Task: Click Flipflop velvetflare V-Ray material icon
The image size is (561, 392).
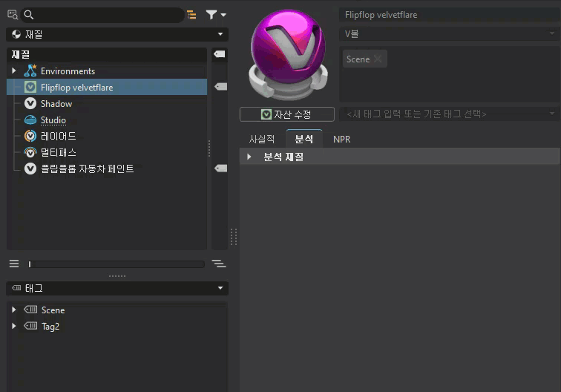Action: pos(30,87)
